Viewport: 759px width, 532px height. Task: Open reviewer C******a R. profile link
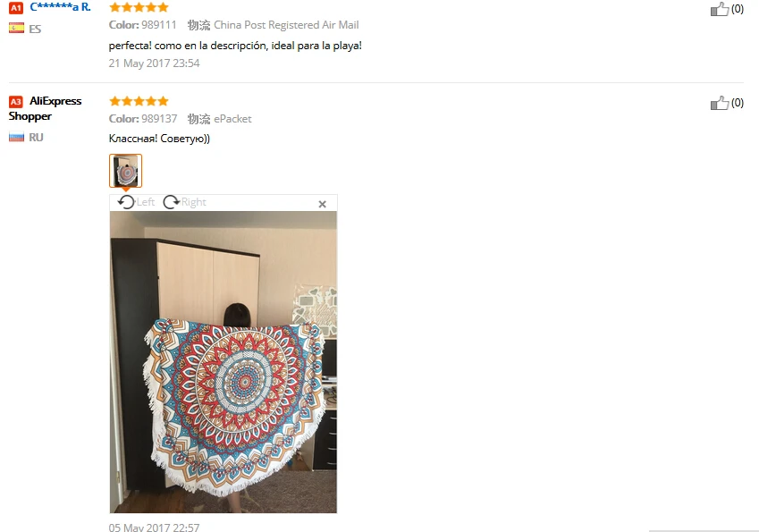pos(60,7)
